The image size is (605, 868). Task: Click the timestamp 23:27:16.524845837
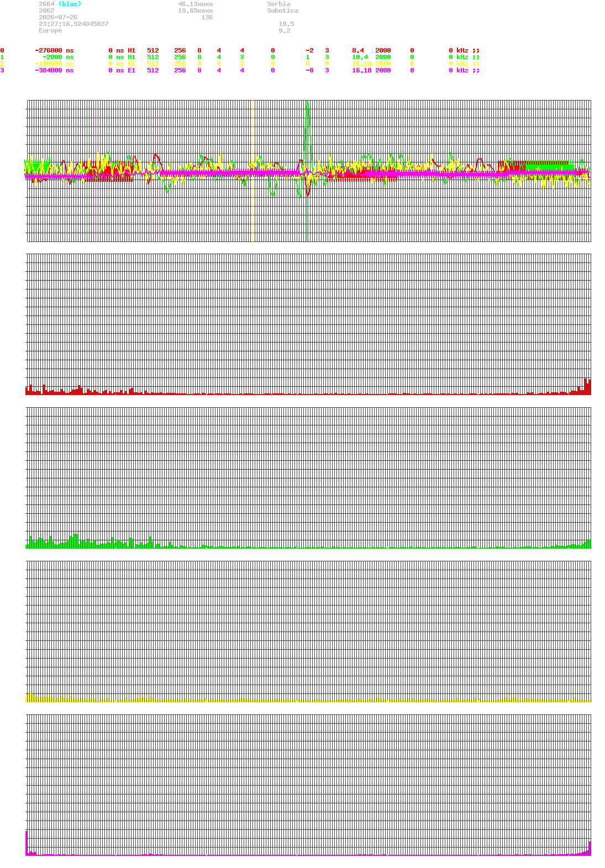(73, 24)
